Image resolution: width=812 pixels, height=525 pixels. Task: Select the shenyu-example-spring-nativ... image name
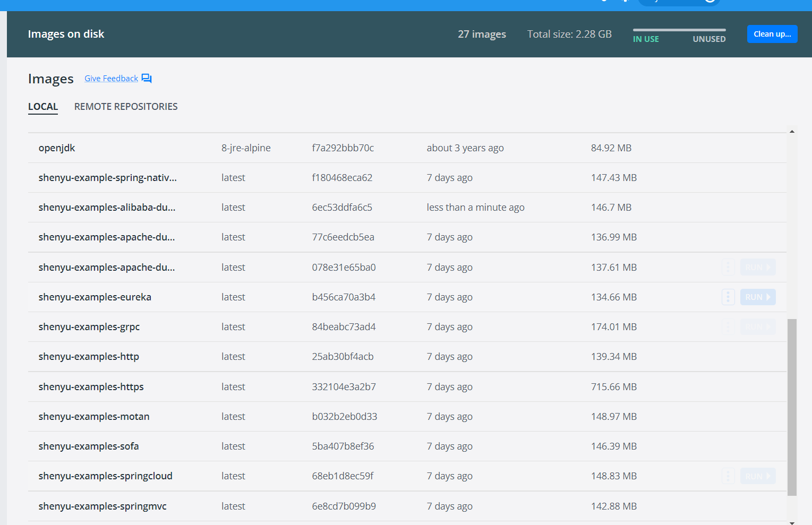[x=108, y=178]
